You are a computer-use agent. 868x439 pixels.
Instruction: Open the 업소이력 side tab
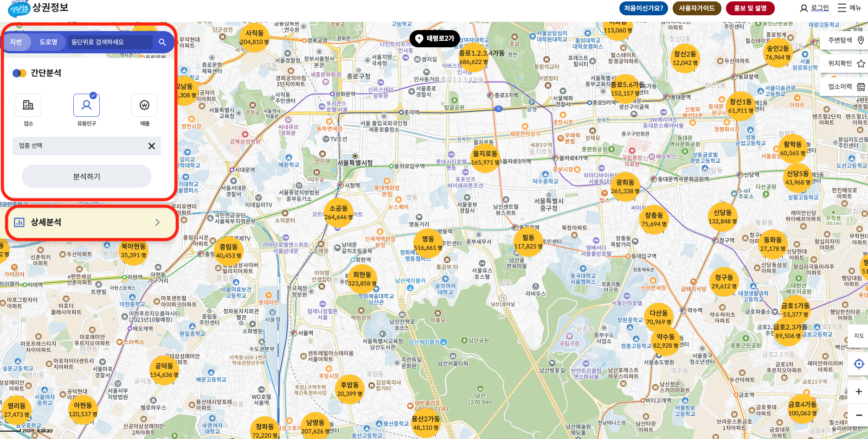845,87
